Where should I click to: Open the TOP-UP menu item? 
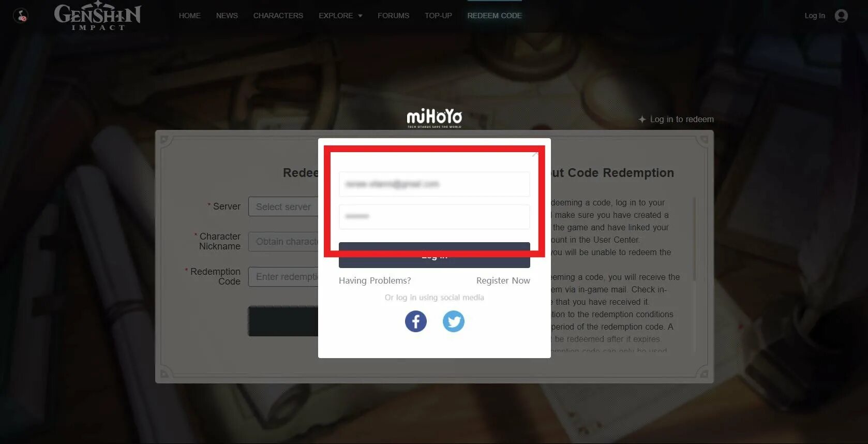(438, 16)
